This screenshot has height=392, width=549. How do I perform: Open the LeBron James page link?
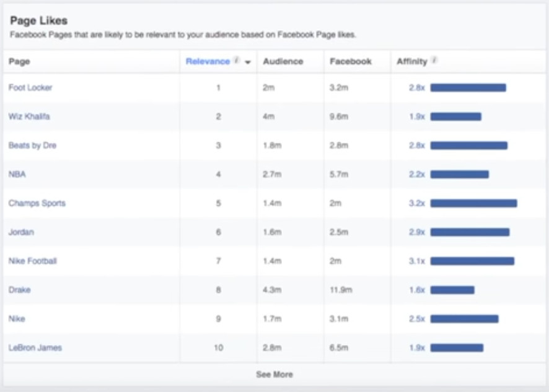click(35, 347)
